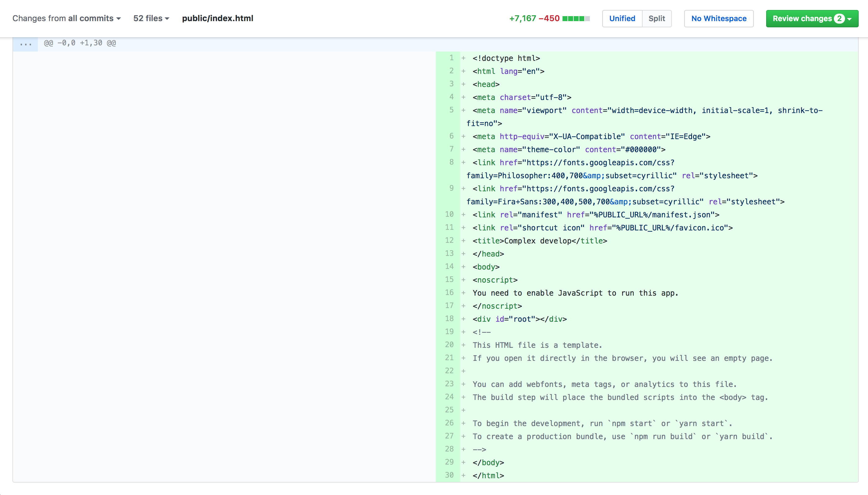Select line number 1 of the diff
Viewport: 868px width, 495px height.
point(451,58)
